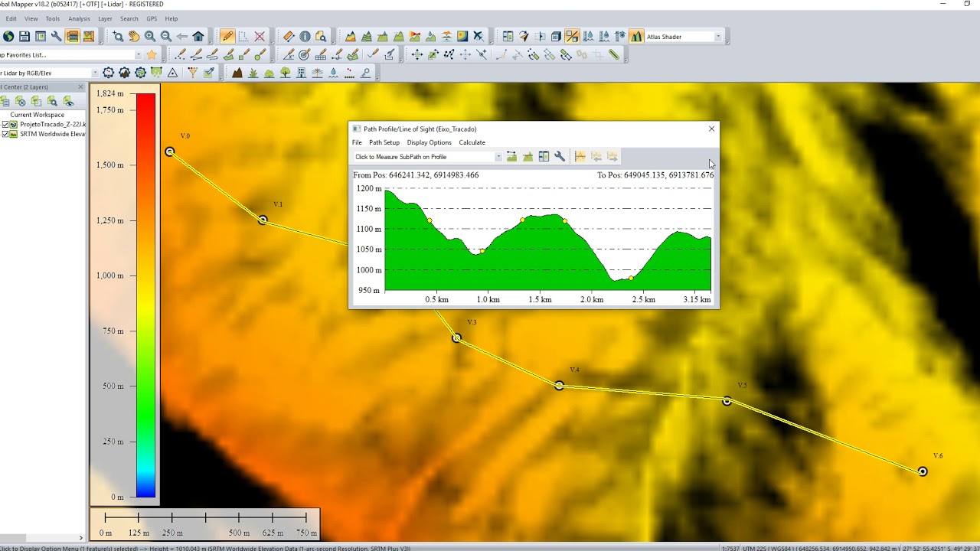Open Calculate menu in Path Profile window
Viewport: 980px width, 551px height.
point(472,142)
